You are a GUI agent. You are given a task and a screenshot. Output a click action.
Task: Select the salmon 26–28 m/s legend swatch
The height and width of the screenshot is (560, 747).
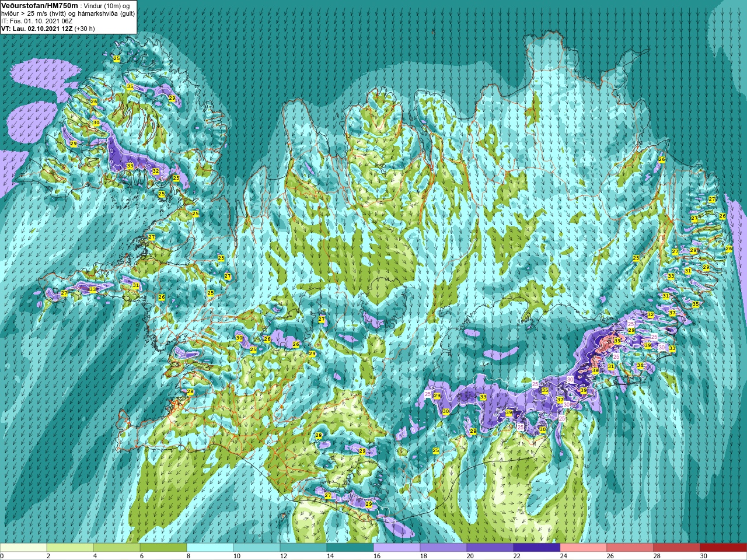630,548
